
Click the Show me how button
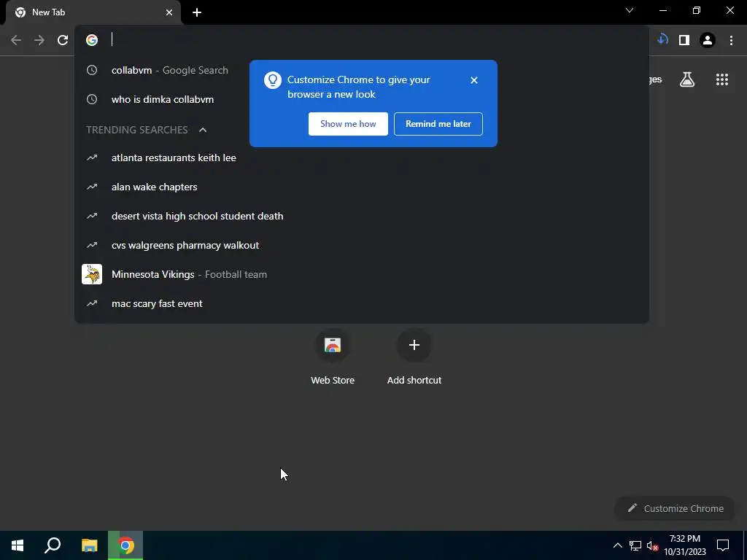[x=348, y=124]
